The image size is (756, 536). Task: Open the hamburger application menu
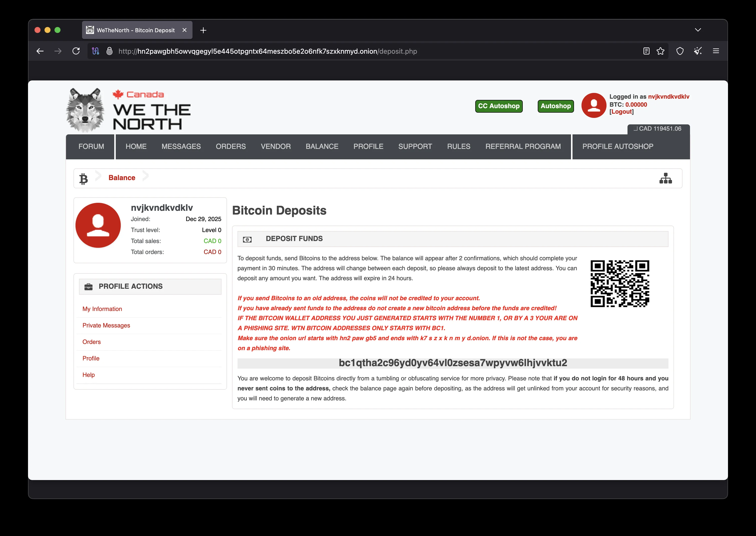coord(716,51)
